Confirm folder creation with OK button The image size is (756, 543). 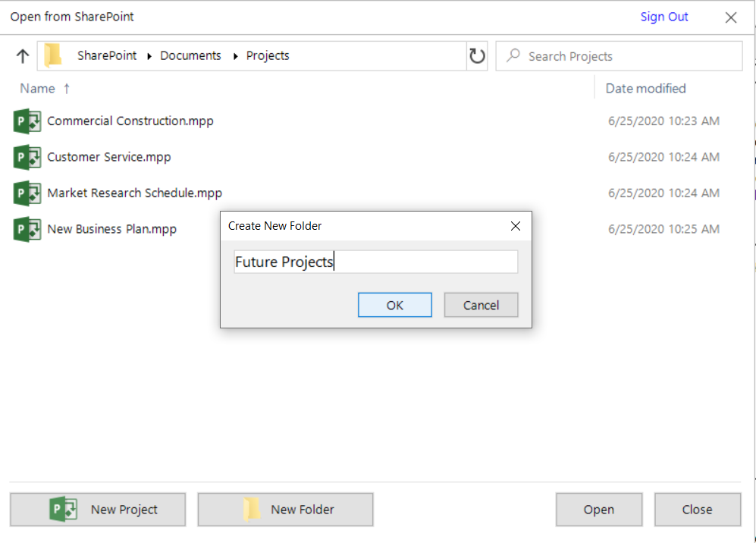[395, 305]
